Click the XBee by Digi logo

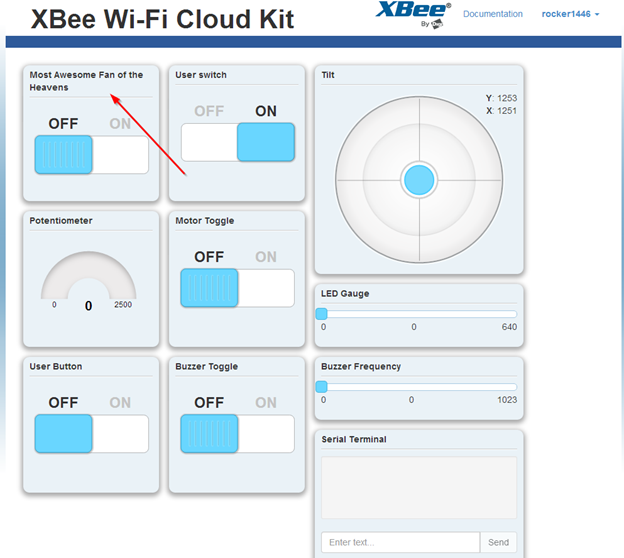click(413, 15)
